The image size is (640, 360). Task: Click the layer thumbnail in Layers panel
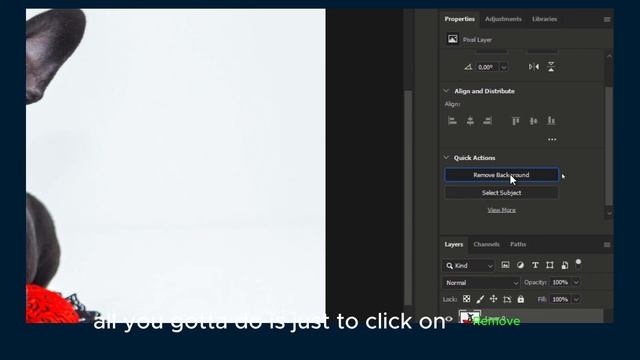[x=469, y=317]
